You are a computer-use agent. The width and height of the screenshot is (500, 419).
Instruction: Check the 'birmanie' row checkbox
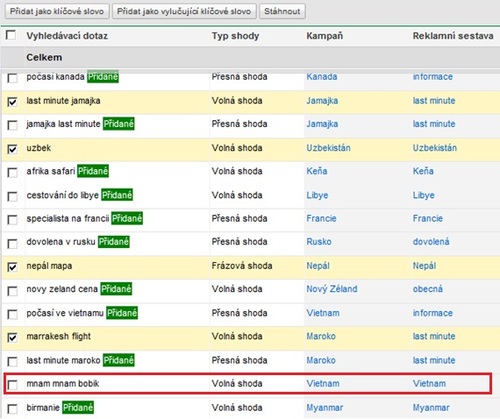click(12, 409)
